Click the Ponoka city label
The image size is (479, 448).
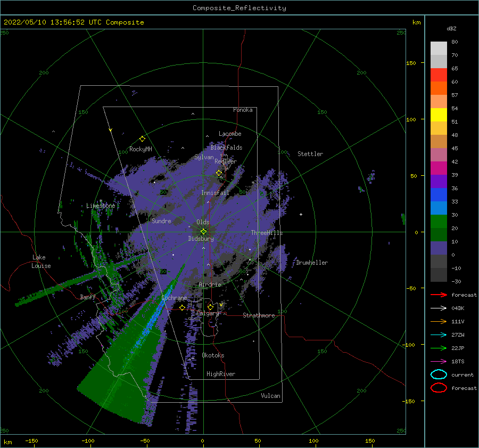coord(243,110)
